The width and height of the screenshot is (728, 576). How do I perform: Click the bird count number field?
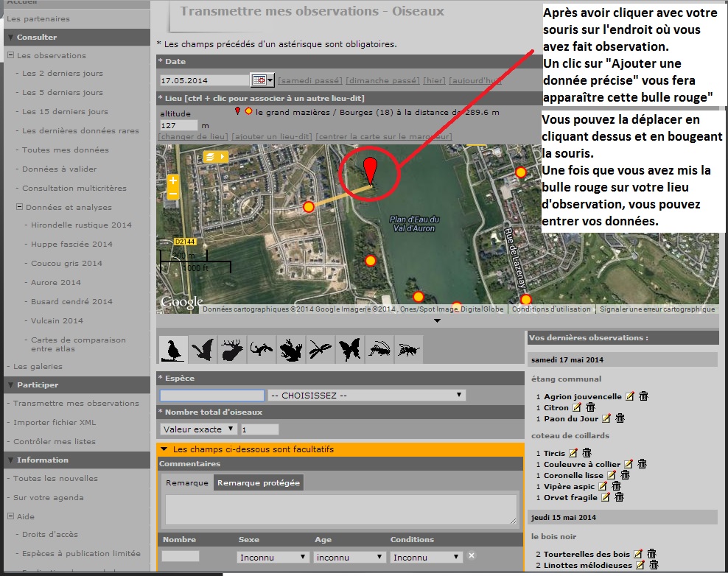(259, 429)
